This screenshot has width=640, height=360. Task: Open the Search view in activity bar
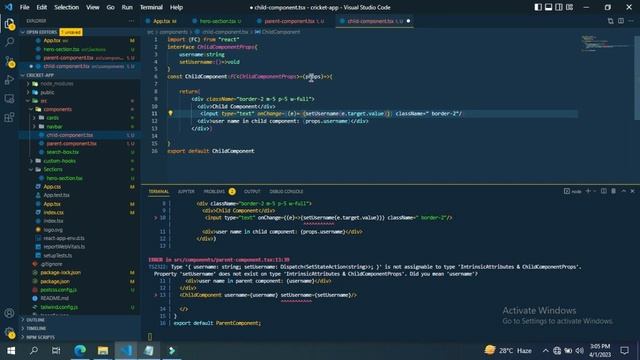point(9,42)
